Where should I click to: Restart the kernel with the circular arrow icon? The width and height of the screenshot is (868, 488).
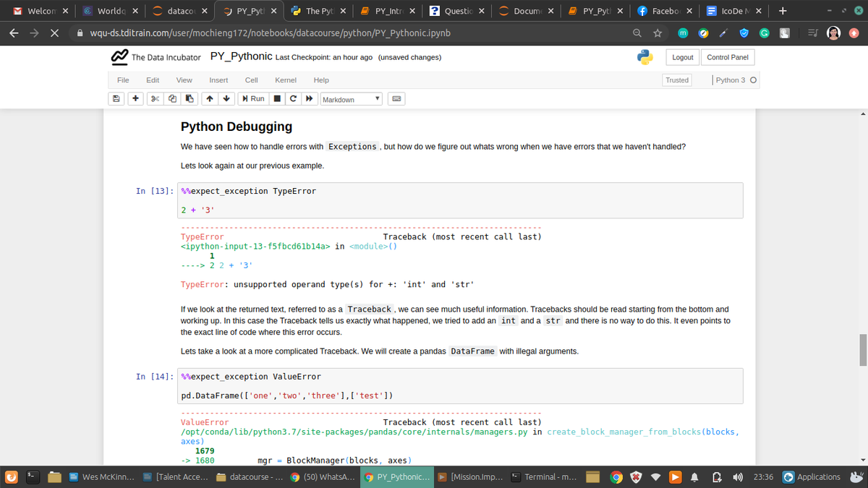tap(293, 99)
